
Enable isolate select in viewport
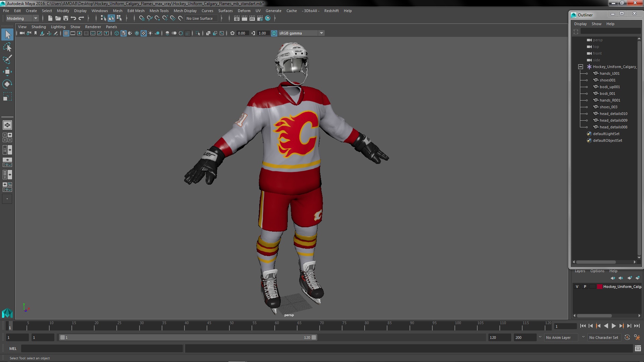pyautogui.click(x=198, y=33)
